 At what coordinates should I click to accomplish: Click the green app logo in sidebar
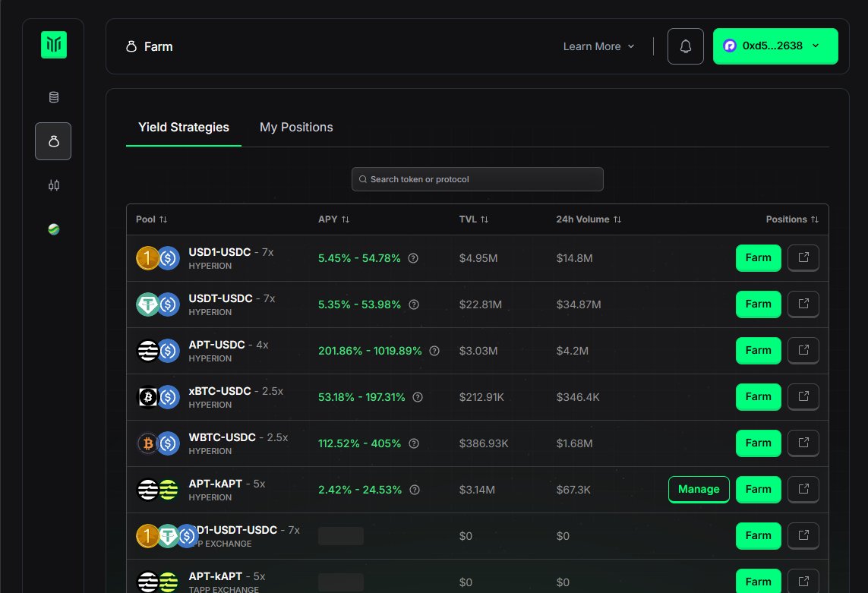point(54,45)
